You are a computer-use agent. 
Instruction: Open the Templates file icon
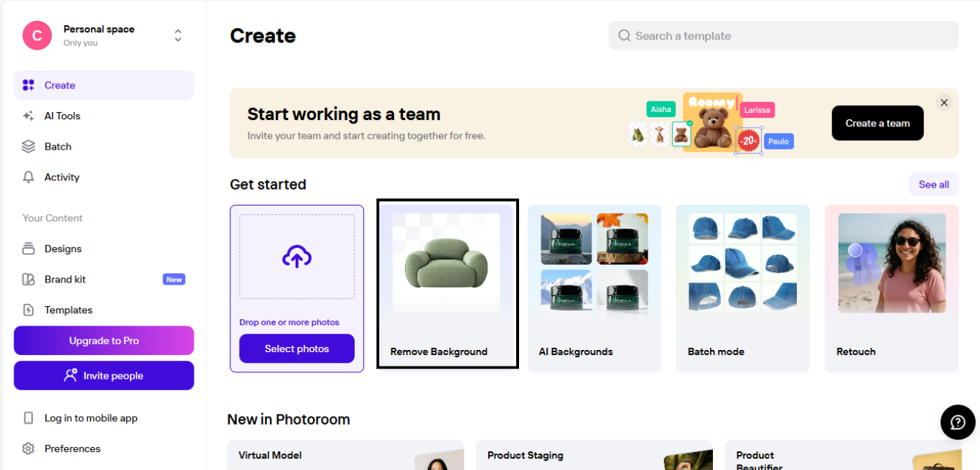pyautogui.click(x=29, y=310)
